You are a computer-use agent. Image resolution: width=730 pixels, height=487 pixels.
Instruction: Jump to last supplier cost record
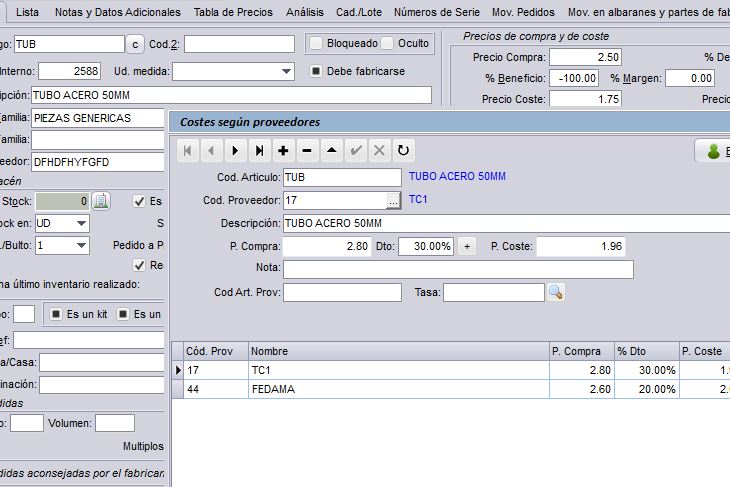point(259,150)
